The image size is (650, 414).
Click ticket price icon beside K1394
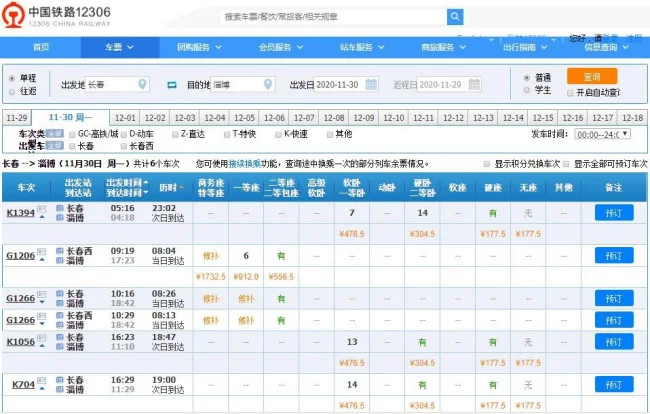41,208
